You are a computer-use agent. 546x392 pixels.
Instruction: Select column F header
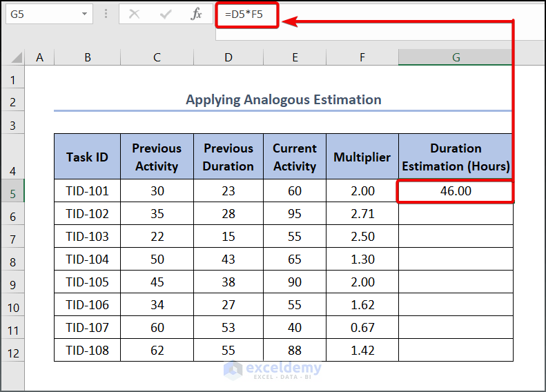pos(362,57)
